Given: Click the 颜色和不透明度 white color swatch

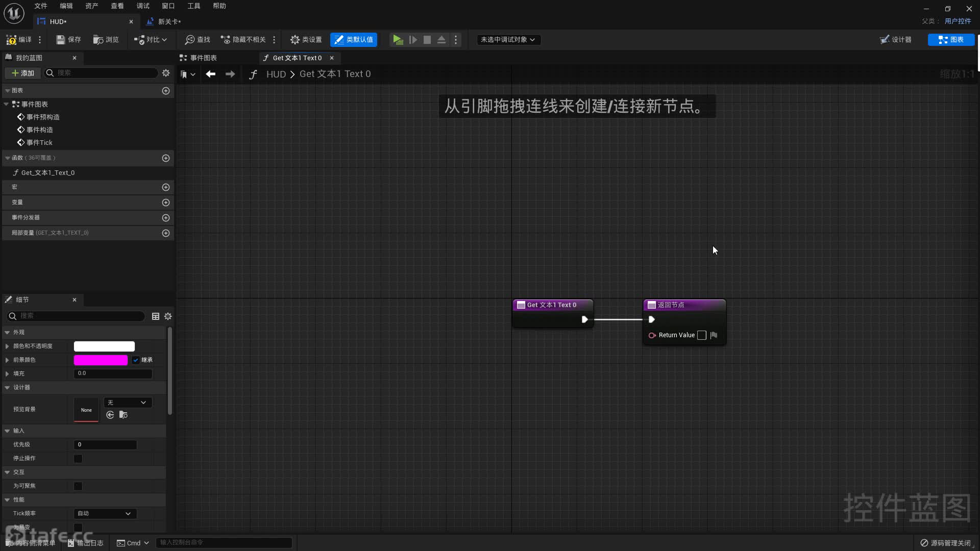Looking at the screenshot, I should click(x=104, y=346).
